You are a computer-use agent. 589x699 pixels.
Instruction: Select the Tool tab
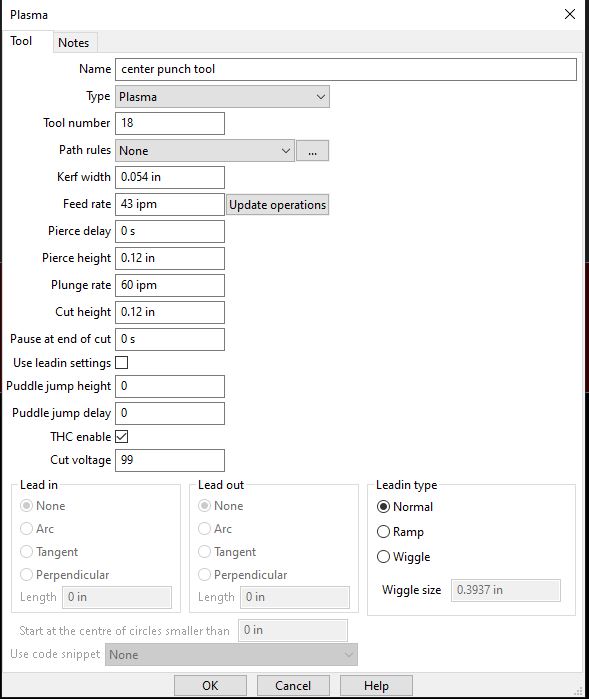pyautogui.click(x=21, y=41)
